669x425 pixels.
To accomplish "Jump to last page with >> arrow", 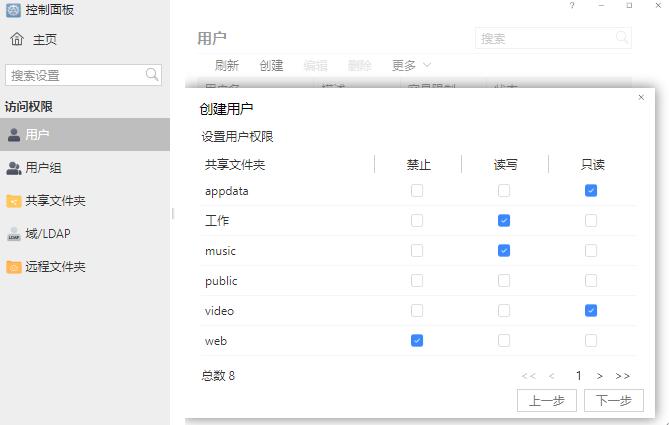I will click(x=623, y=376).
